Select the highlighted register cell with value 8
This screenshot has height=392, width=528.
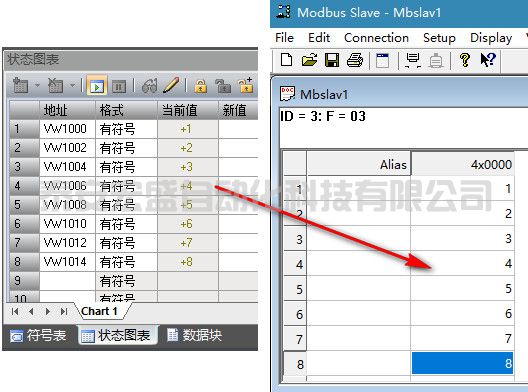[462, 363]
